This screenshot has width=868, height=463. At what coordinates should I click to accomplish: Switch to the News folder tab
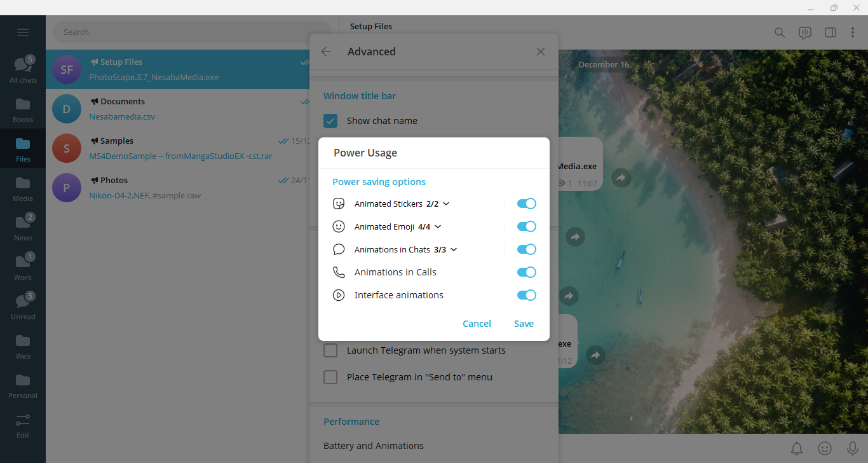23,227
